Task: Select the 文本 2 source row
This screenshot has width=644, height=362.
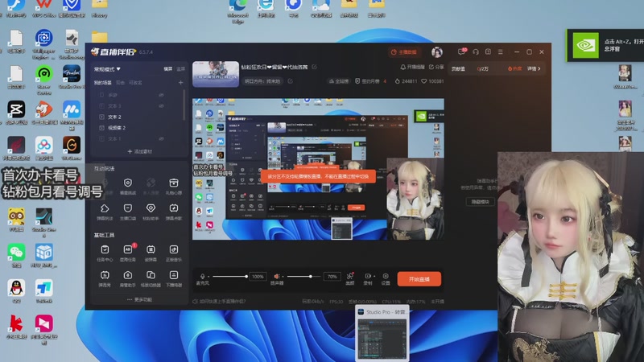Action: pos(138,117)
